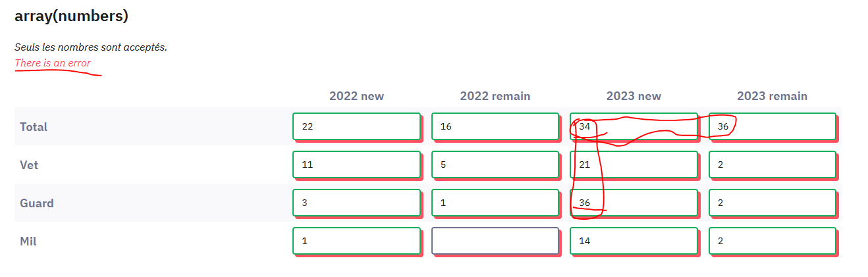Select the Vet 2022 new field
Image resolution: width=868 pixels, height=277 pixels.
[356, 164]
